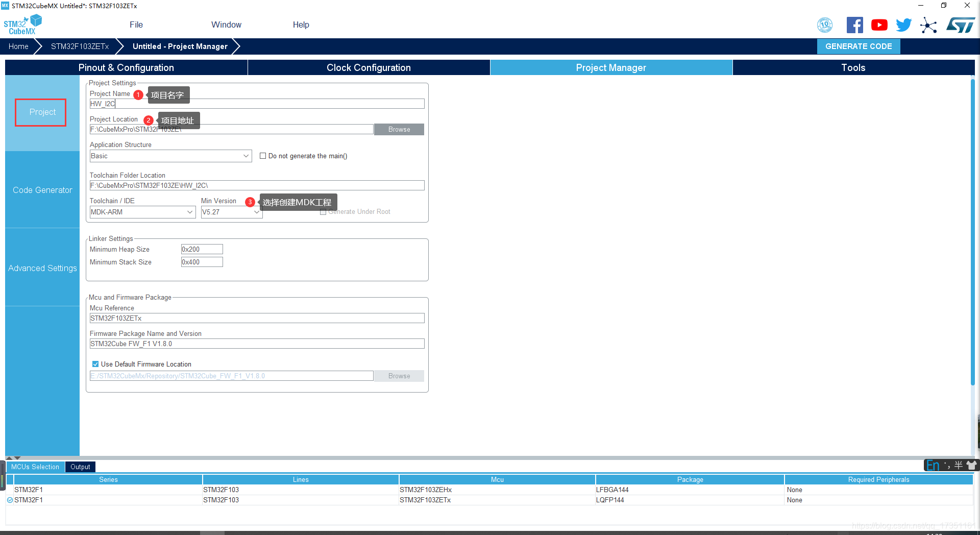This screenshot has height=535, width=980.
Task: Switch to the Output bottom tab
Action: pyautogui.click(x=80, y=467)
